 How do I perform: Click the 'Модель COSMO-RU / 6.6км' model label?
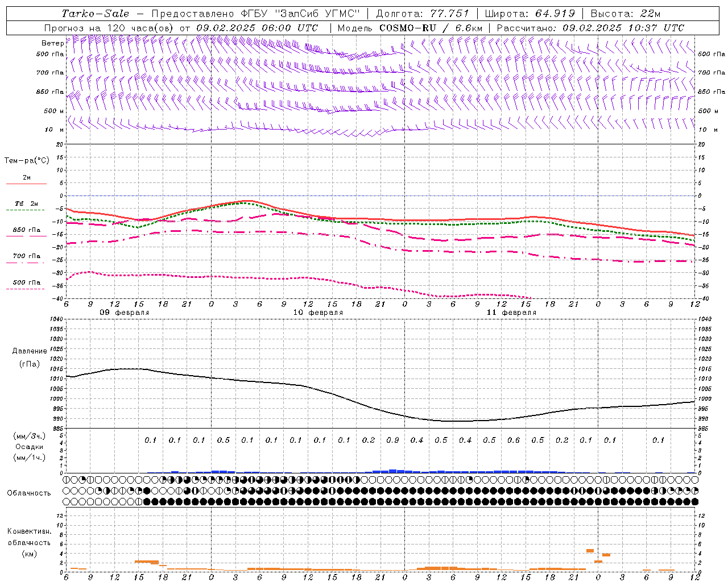[x=410, y=28]
